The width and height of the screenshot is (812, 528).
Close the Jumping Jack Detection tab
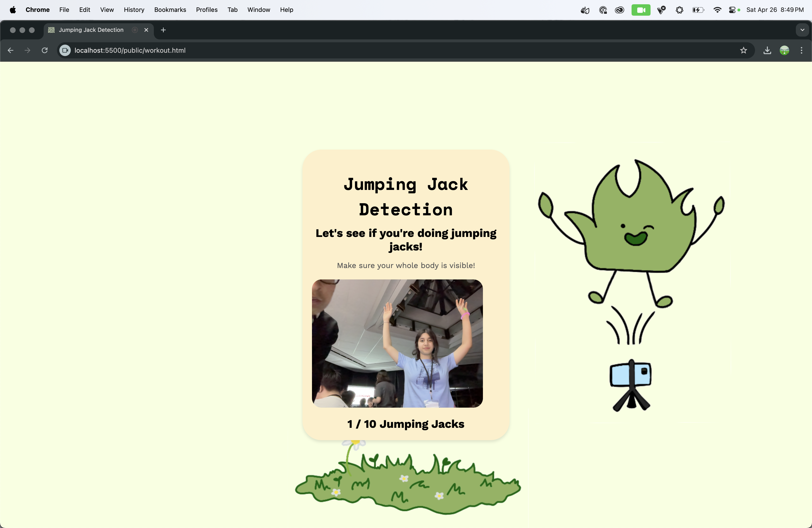pos(146,30)
